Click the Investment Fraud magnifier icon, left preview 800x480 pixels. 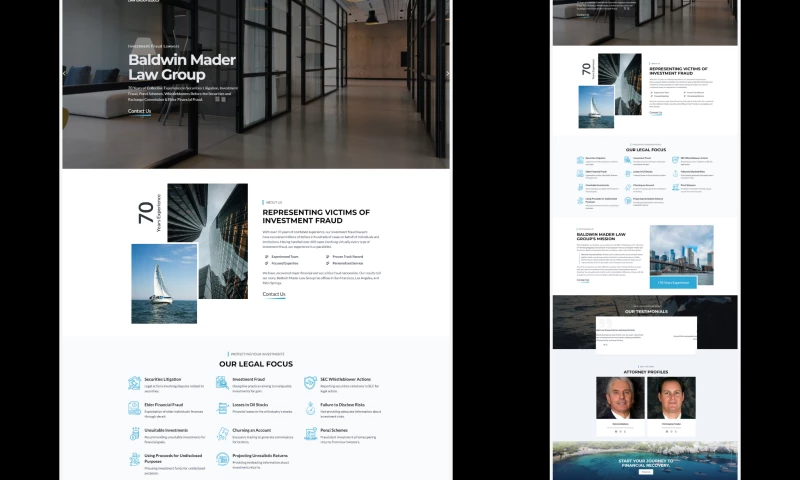point(222,383)
